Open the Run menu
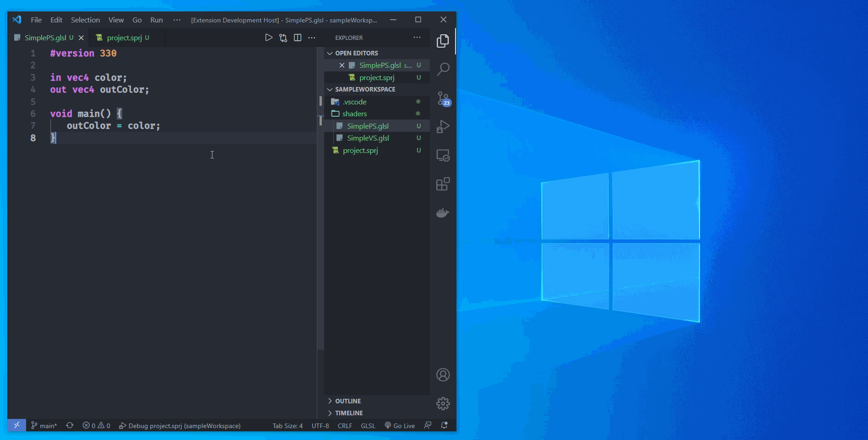The width and height of the screenshot is (868, 440). pos(156,20)
